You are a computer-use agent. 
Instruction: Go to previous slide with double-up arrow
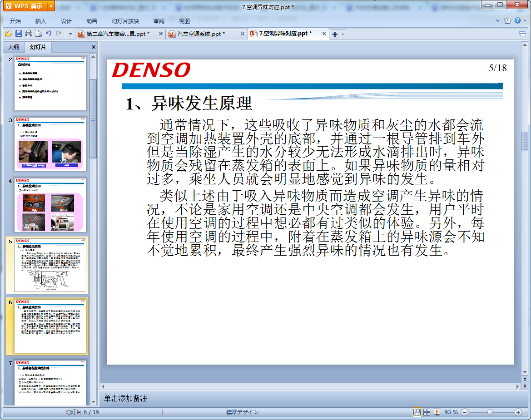tap(525, 379)
